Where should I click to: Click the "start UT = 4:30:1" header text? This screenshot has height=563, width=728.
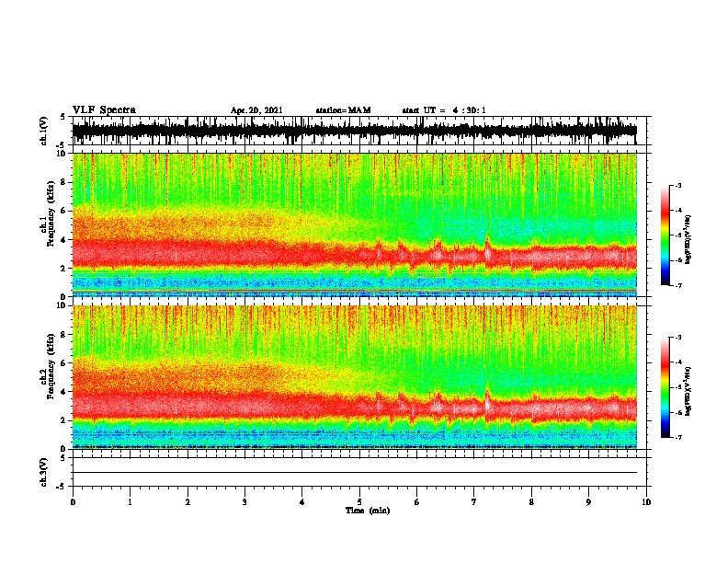tap(444, 110)
